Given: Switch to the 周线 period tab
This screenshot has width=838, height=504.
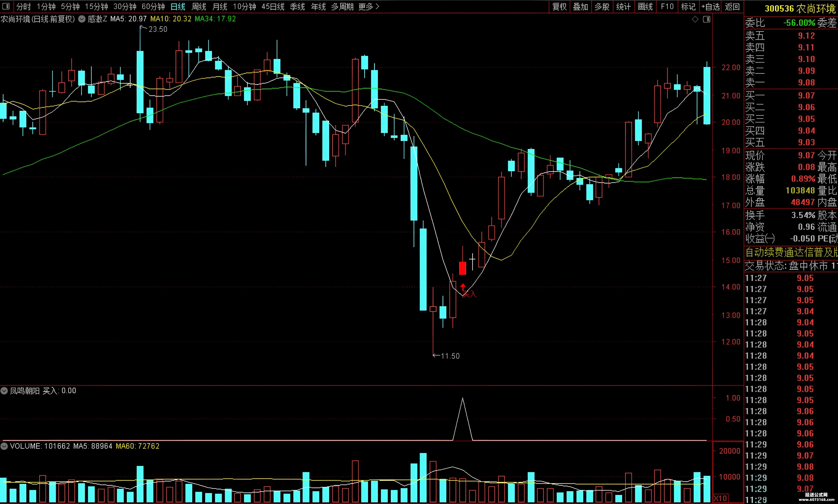Looking at the screenshot, I should coord(199,7).
